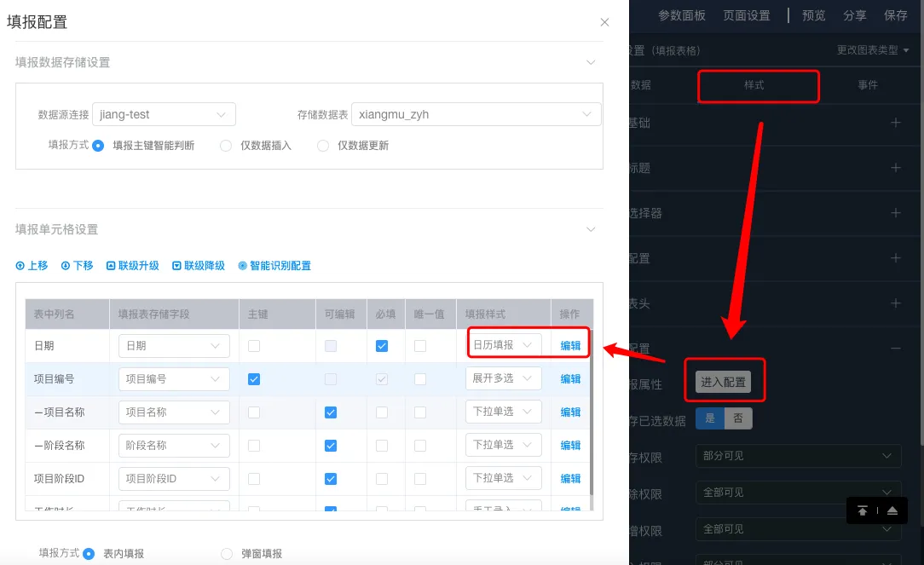Open storage field dropdown in 日期 row

coord(174,346)
